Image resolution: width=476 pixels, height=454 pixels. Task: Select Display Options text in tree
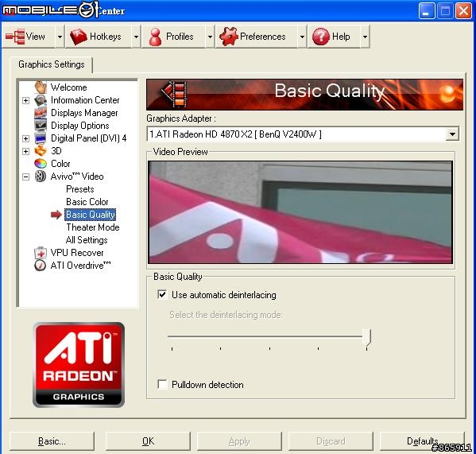79,126
